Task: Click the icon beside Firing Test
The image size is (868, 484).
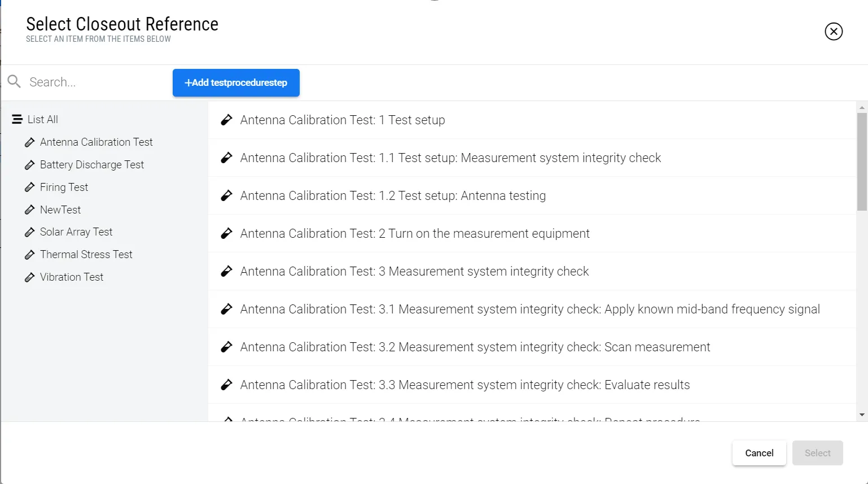Action: pos(30,188)
